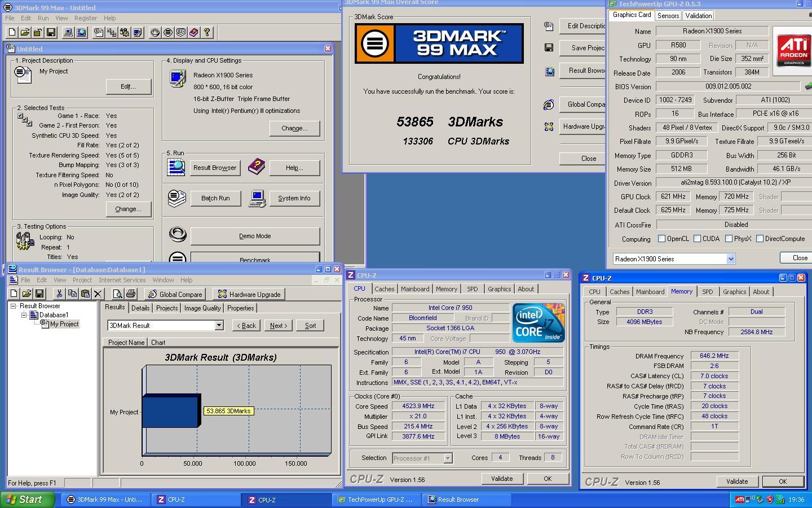Toggle the DirectCompute checkbox in GPU-Z

pos(760,239)
